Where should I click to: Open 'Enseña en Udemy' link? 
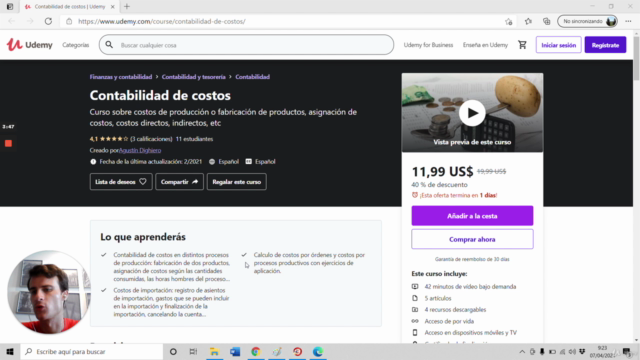[x=485, y=45]
